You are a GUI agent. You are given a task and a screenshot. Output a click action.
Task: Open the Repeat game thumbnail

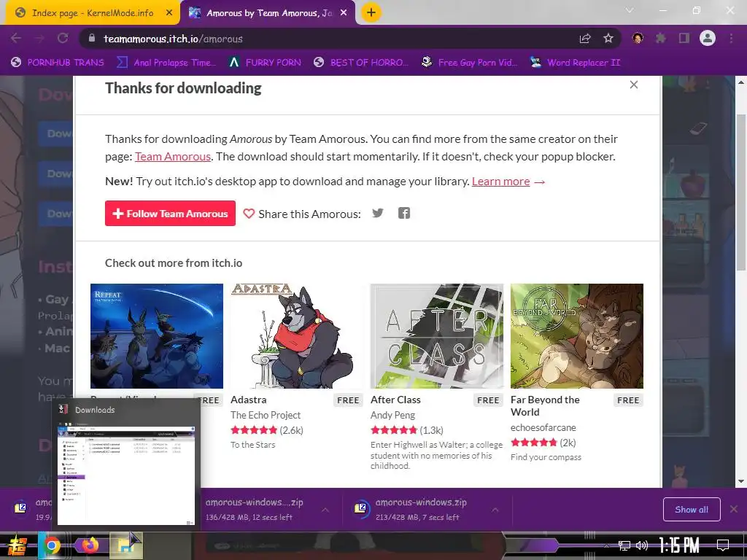click(157, 336)
